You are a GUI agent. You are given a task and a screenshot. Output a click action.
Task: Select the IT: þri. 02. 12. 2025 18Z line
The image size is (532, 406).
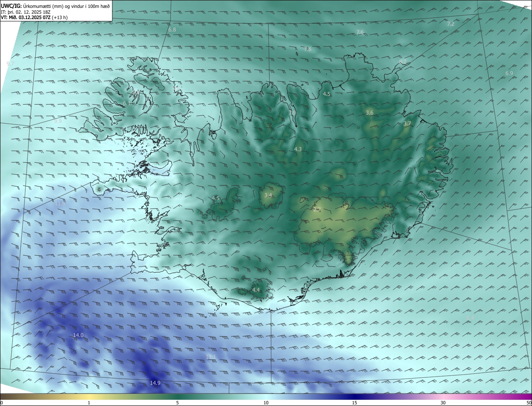[27, 12]
